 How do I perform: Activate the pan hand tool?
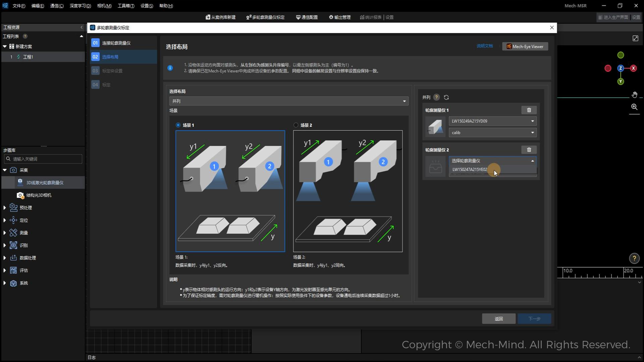(x=634, y=95)
